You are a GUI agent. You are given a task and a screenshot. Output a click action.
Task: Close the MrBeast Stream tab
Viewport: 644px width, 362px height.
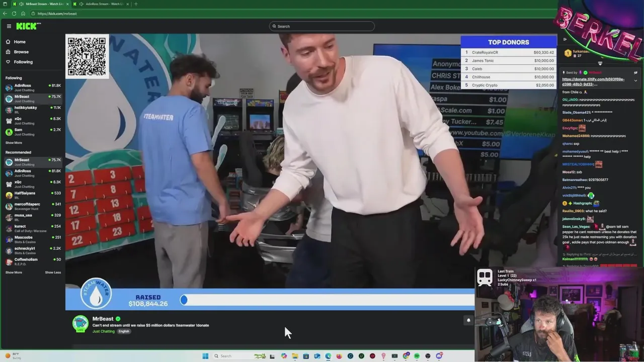click(x=67, y=4)
